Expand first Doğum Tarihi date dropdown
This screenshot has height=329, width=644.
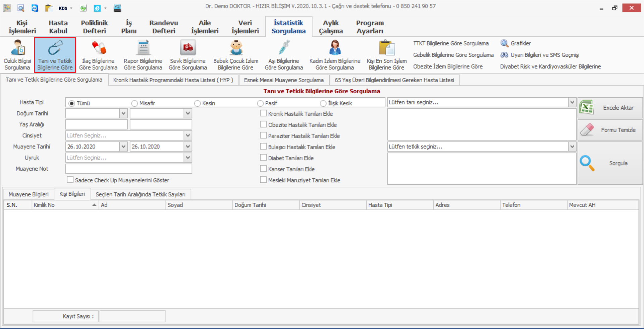[x=123, y=113]
